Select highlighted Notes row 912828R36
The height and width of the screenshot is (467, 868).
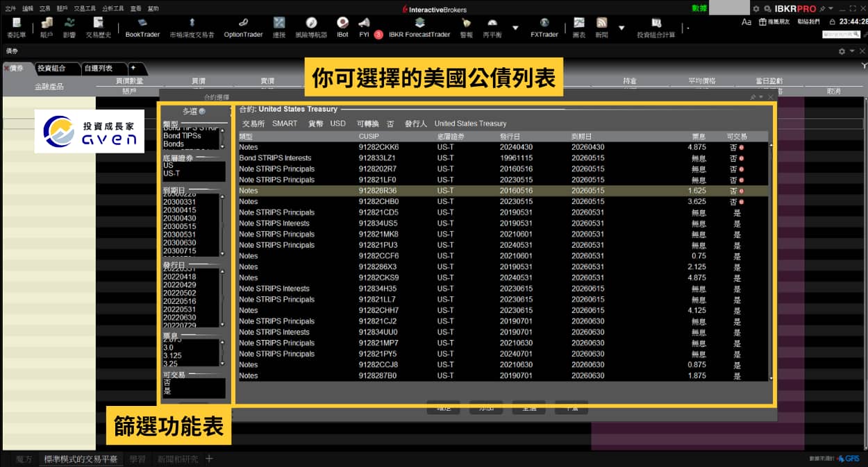(x=503, y=191)
